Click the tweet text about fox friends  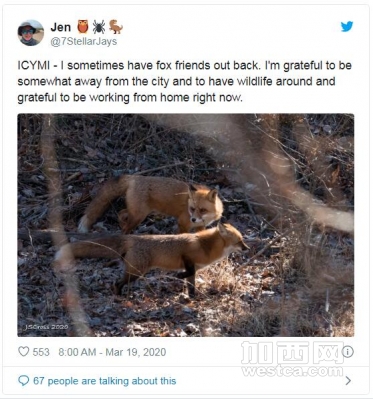[184, 82]
